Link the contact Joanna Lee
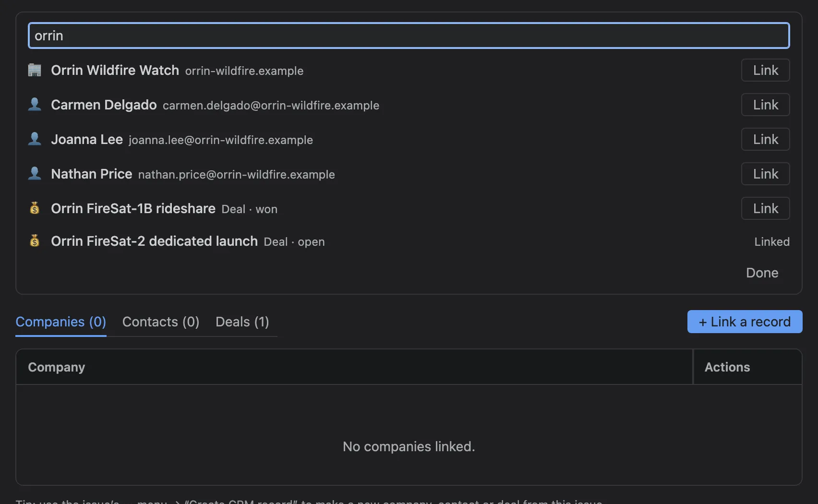 (x=765, y=139)
